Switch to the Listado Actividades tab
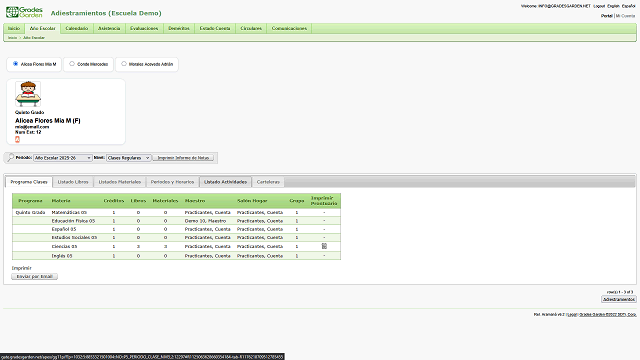Image resolution: width=640 pixels, height=360 pixels. tap(225, 182)
